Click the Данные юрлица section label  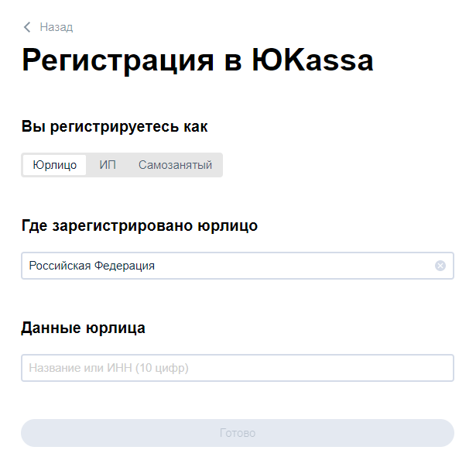(x=83, y=328)
